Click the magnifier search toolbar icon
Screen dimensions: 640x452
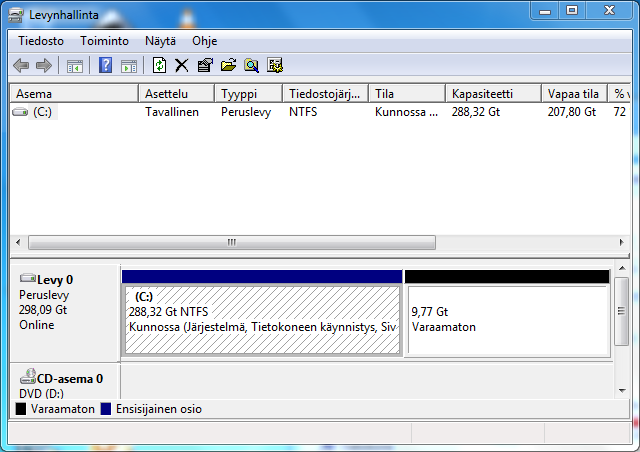click(x=251, y=65)
